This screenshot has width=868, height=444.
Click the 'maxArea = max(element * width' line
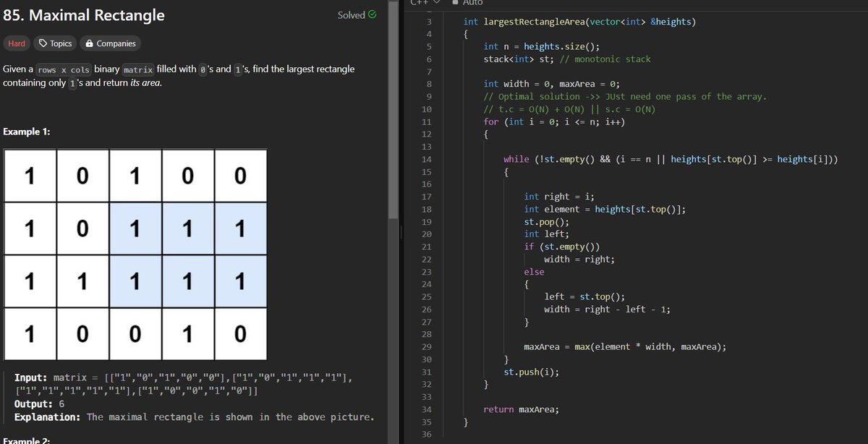point(625,347)
